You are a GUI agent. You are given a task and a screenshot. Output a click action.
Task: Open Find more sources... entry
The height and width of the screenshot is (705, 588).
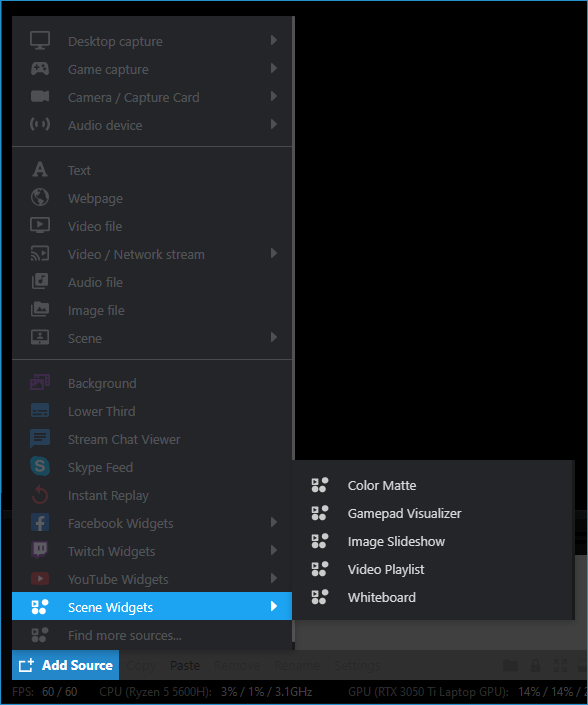(152, 635)
